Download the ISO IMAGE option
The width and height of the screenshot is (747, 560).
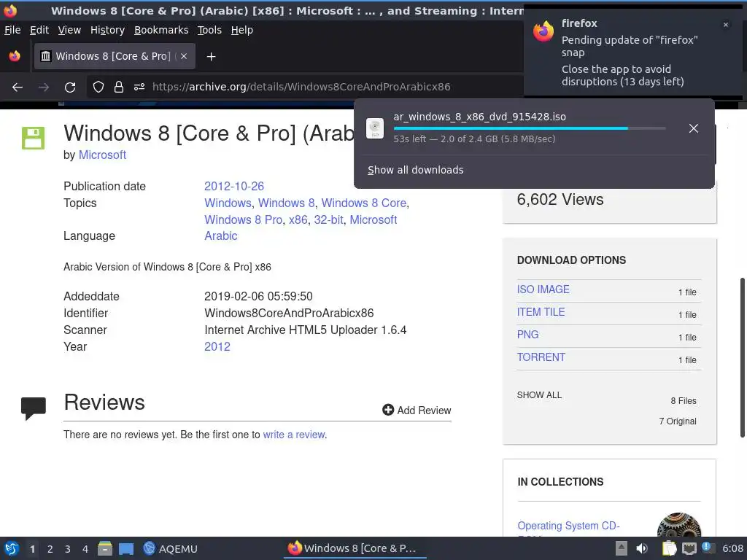(x=543, y=289)
